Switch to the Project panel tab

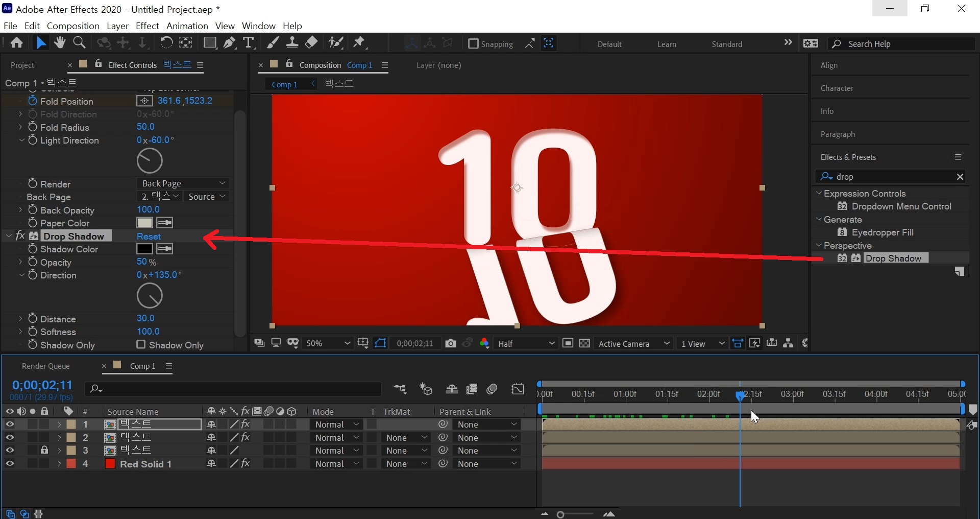click(x=22, y=65)
